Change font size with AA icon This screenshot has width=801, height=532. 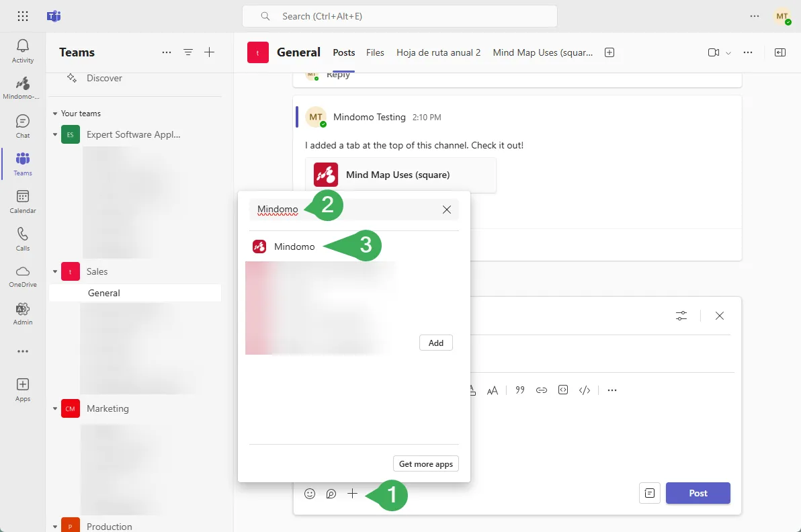[x=493, y=390]
